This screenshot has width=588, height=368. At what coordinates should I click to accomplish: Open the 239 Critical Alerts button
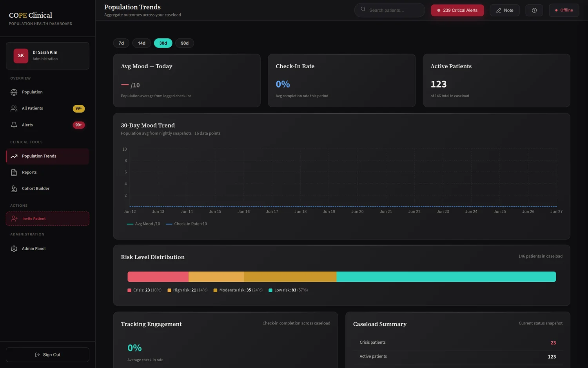tap(457, 10)
